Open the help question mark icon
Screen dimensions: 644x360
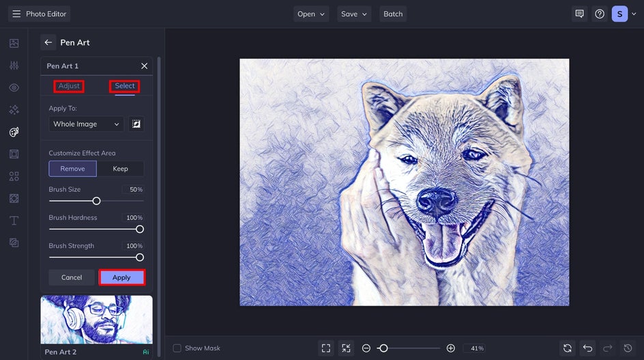pos(600,14)
